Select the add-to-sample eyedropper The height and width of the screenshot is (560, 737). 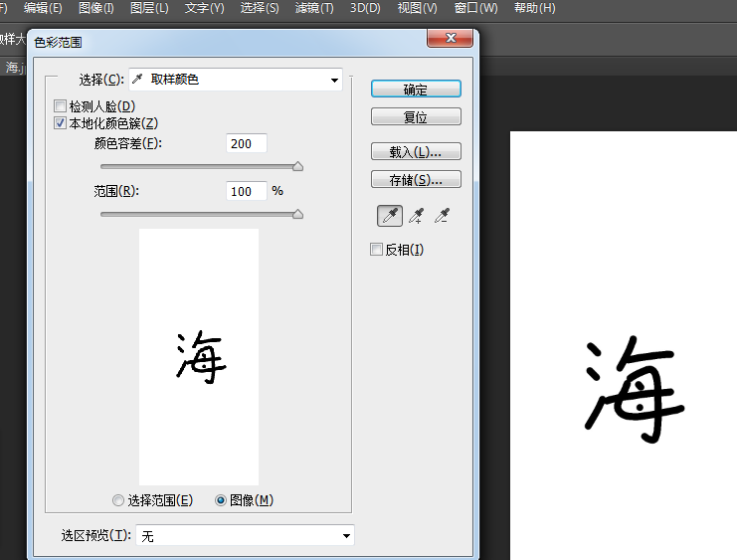point(416,216)
